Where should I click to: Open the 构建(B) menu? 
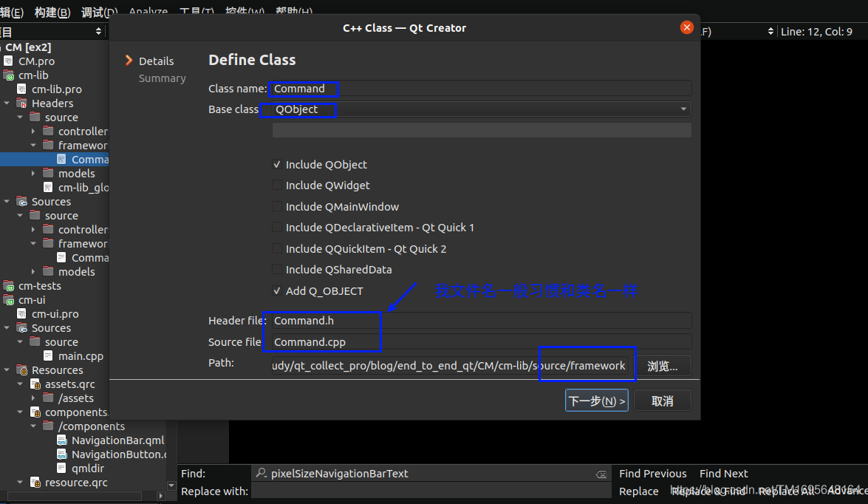coord(52,12)
